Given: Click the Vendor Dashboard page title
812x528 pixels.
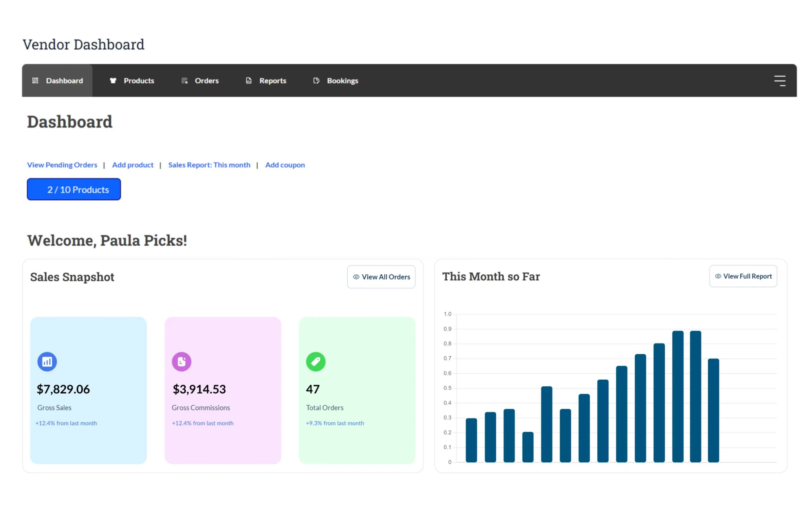Looking at the screenshot, I should 84,44.
